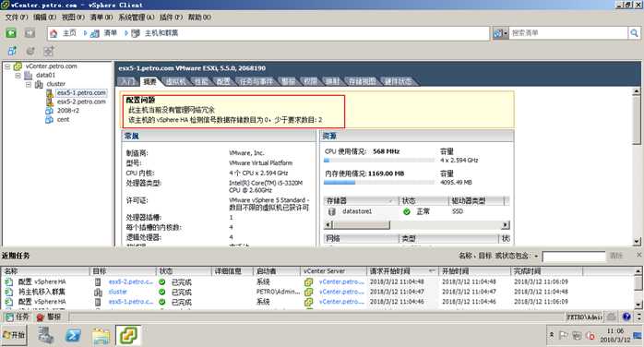The height and width of the screenshot is (347, 644).
Task: Switch to the 任务与事件 tab
Action: point(256,82)
